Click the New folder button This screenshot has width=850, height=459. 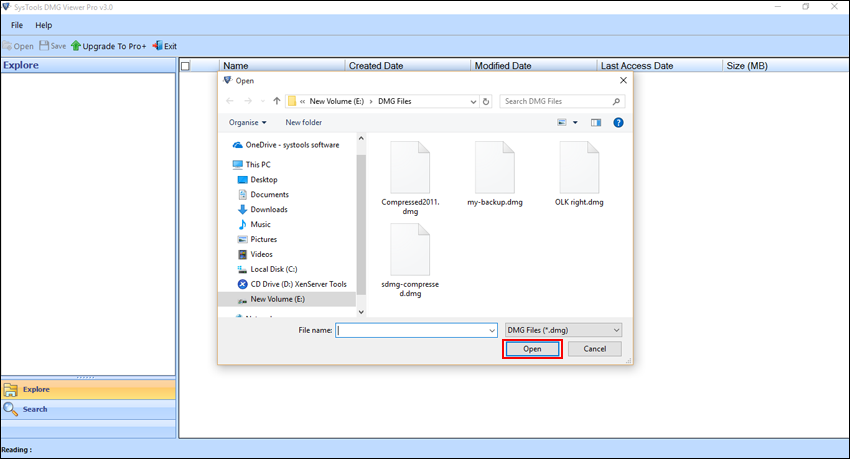coord(304,122)
